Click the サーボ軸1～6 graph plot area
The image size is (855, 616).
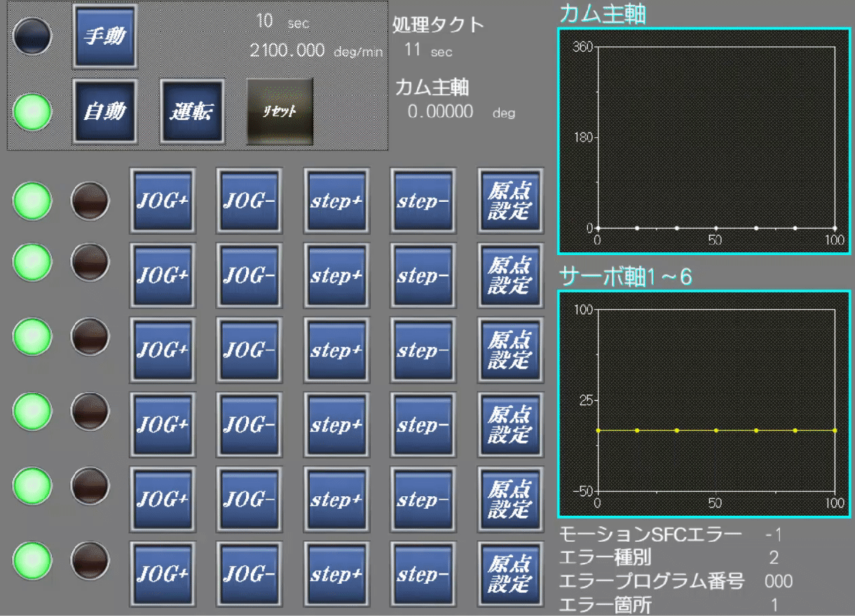click(x=716, y=399)
